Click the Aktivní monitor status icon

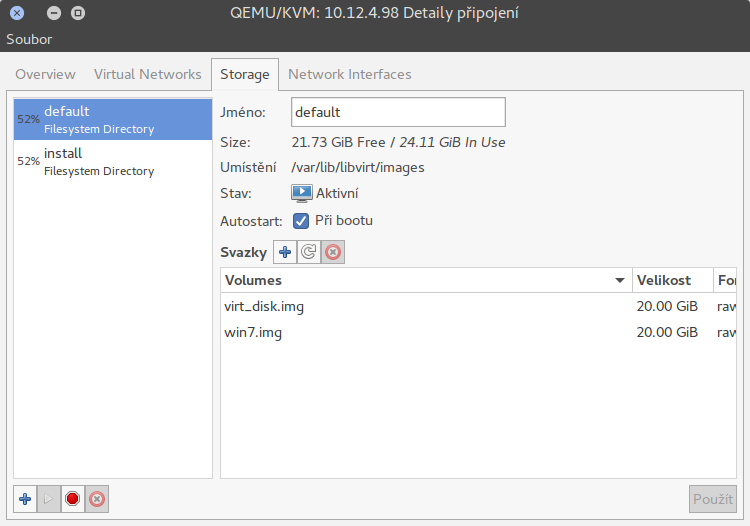point(301,193)
